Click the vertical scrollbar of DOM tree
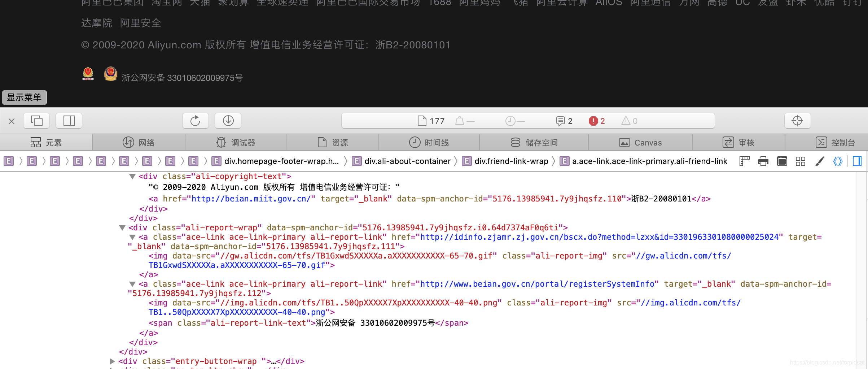This screenshot has height=369, width=868. pos(862,270)
